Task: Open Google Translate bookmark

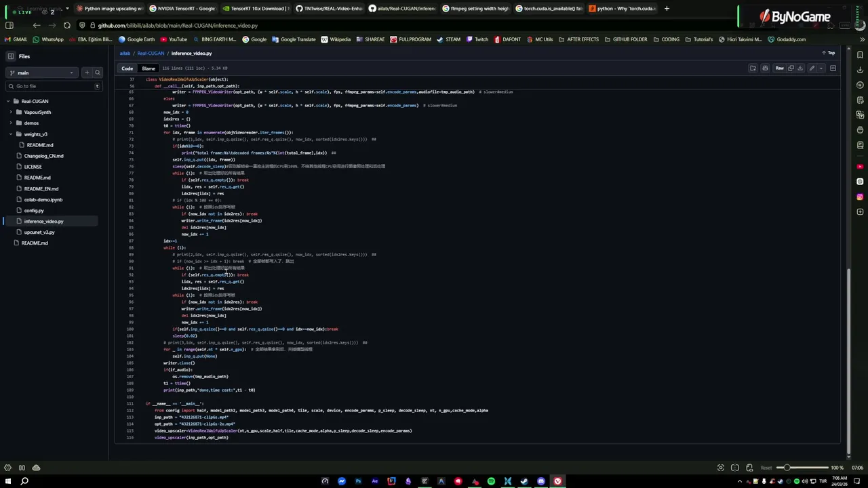Action: coord(294,39)
